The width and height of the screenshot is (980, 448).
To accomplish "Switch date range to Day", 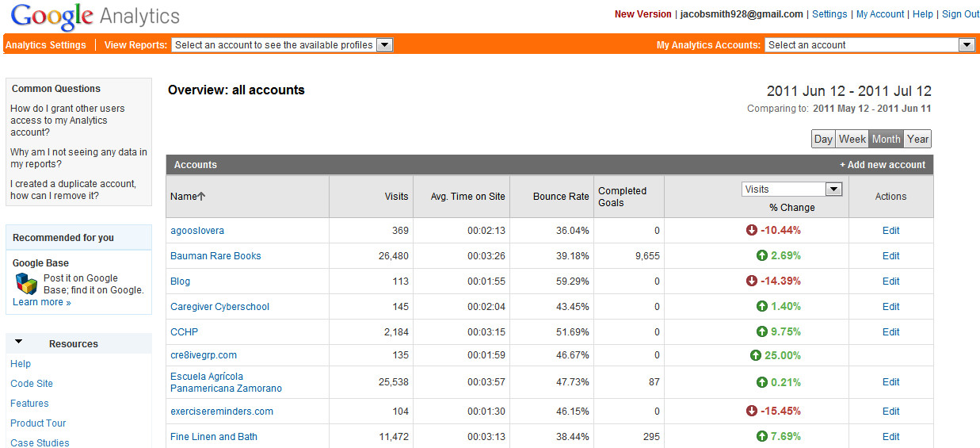I will (x=823, y=139).
